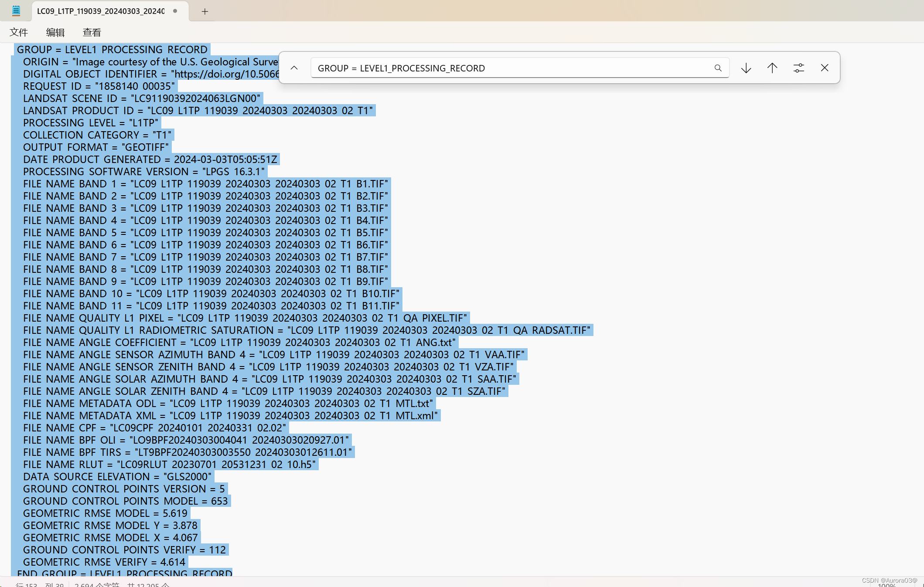Open find options sliders icon
924x587 pixels.
tap(798, 68)
